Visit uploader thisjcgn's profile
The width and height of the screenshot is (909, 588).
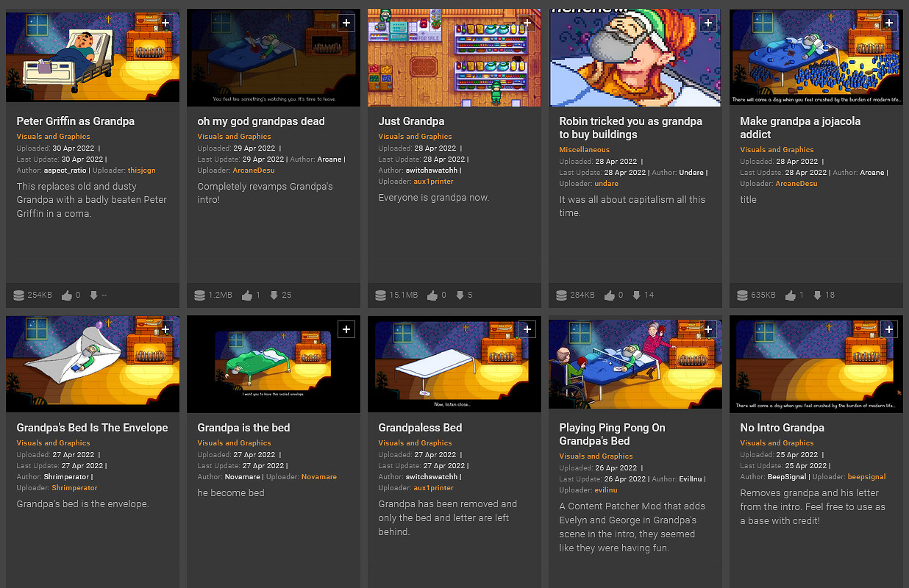click(x=141, y=171)
